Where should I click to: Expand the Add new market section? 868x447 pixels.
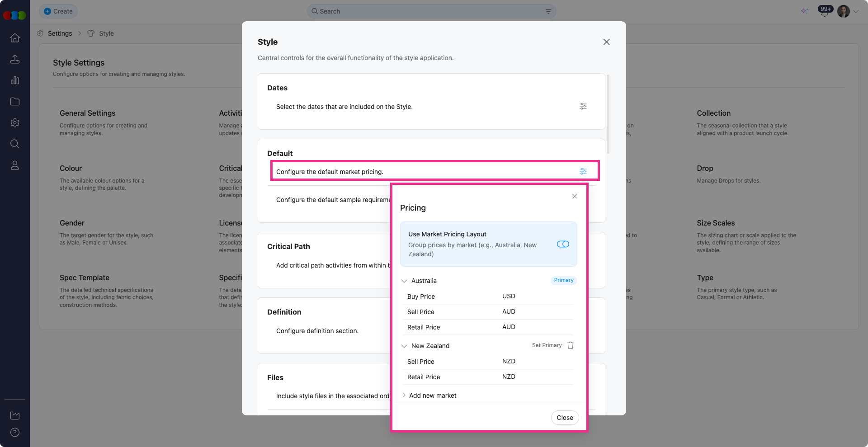404,395
